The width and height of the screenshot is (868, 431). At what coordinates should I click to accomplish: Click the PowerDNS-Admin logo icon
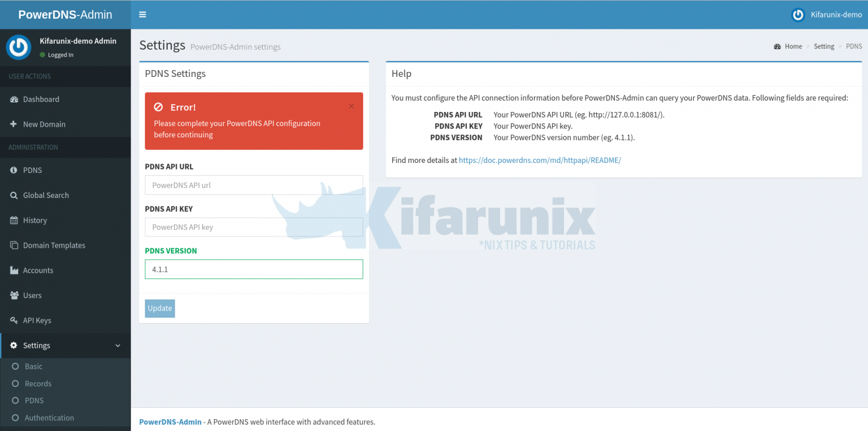(19, 48)
